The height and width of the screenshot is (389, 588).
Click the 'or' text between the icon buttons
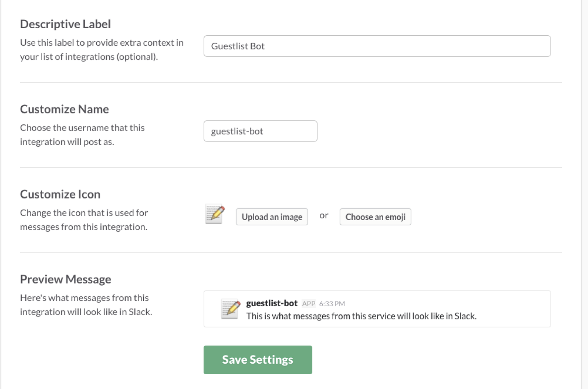(x=324, y=216)
